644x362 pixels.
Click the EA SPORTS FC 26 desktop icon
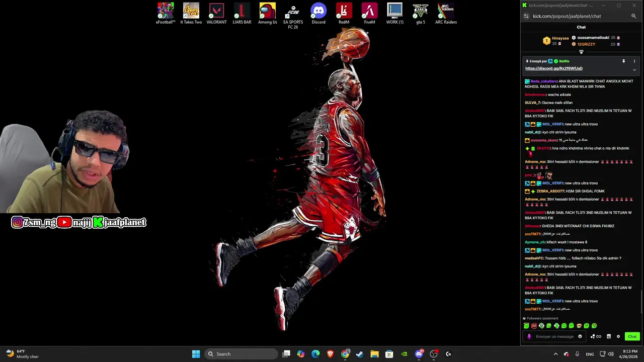tap(293, 16)
